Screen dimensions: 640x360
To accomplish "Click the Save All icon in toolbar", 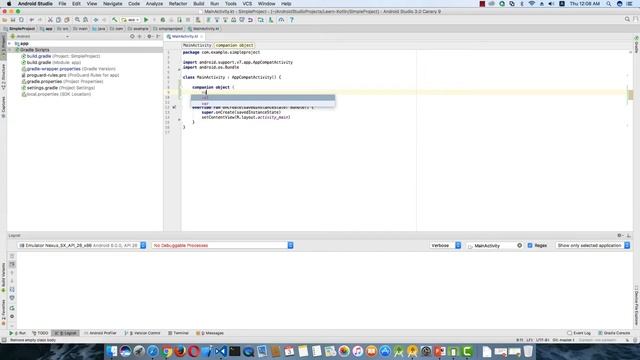I will click(13, 20).
